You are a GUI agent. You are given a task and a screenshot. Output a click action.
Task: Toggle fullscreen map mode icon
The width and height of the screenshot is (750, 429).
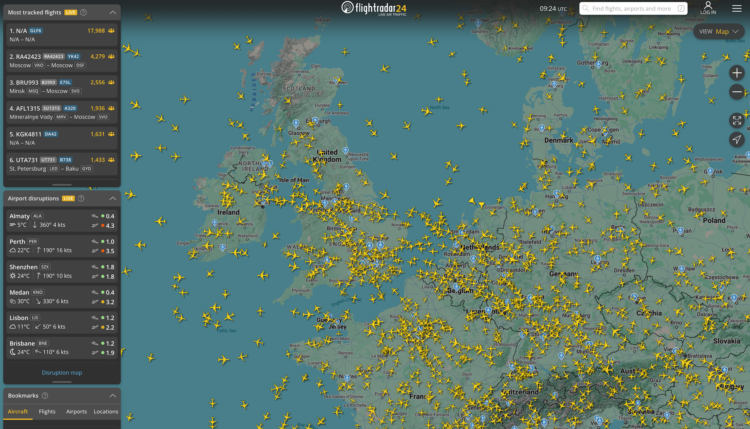click(x=737, y=121)
